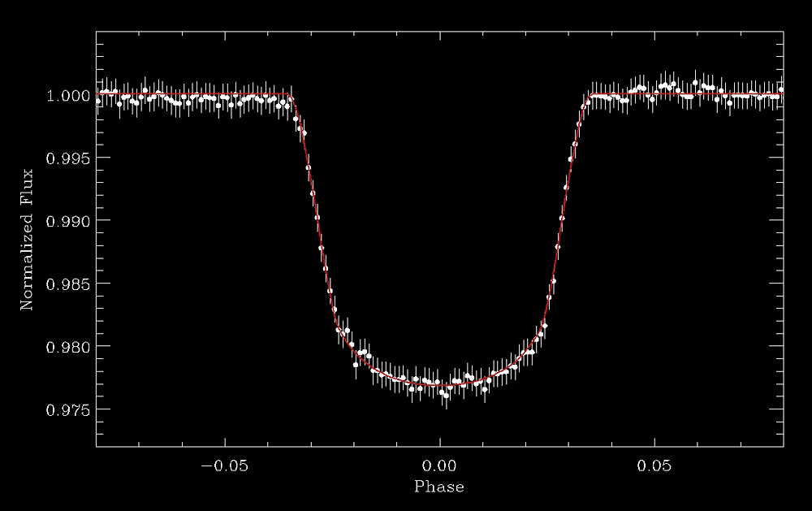Click the "Normalized Flux" y-axis title
Image resolution: width=812 pixels, height=511 pixels.
(26, 251)
